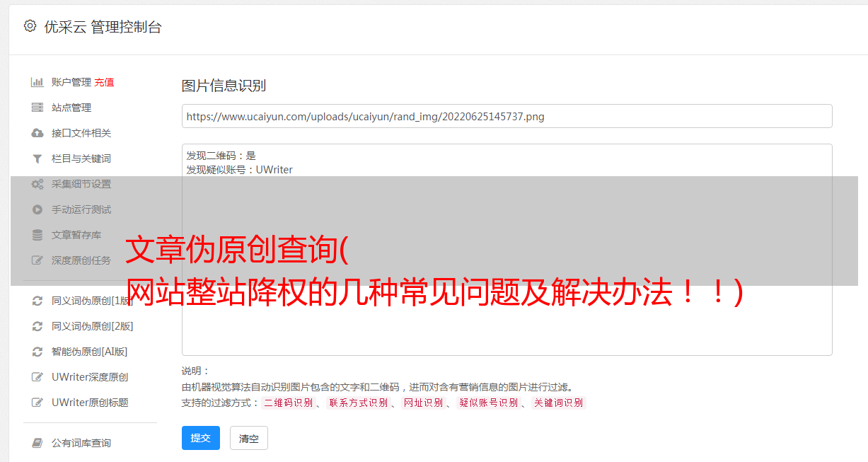Click the refresh icon beside 同义词伪原创[2版]
The width and height of the screenshot is (868, 462).
37,326
